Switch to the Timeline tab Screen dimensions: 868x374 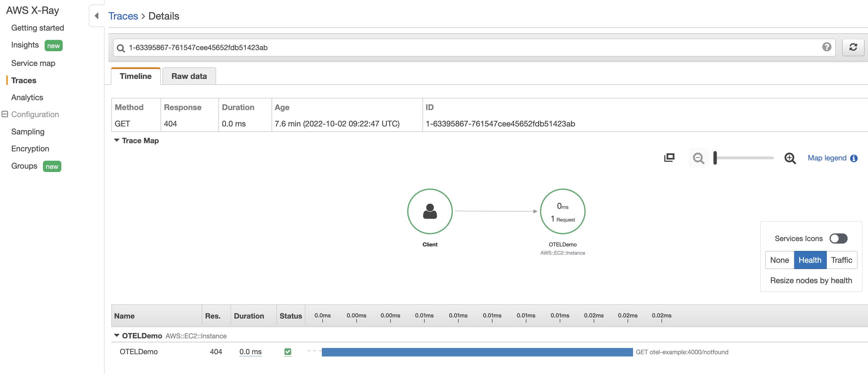135,76
